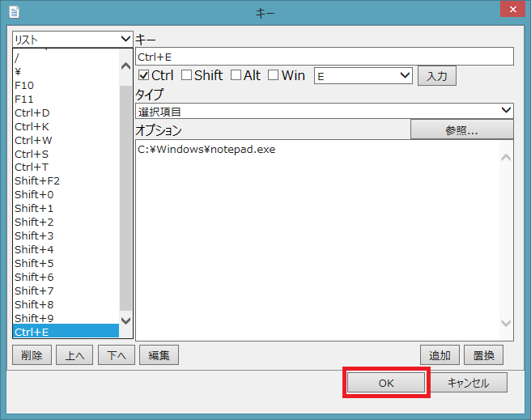The width and height of the screenshot is (531, 420).
Task: Select Ctrl+K in the key list
Action: 32,126
